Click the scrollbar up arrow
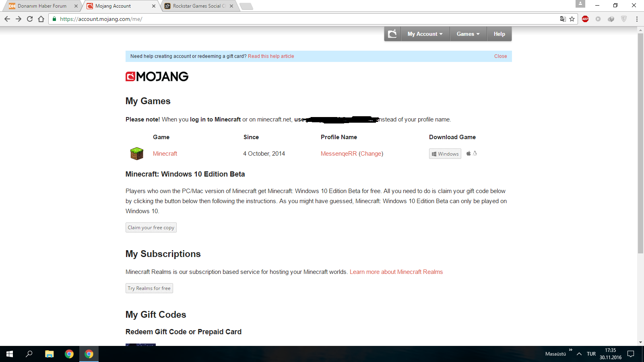 (x=640, y=30)
